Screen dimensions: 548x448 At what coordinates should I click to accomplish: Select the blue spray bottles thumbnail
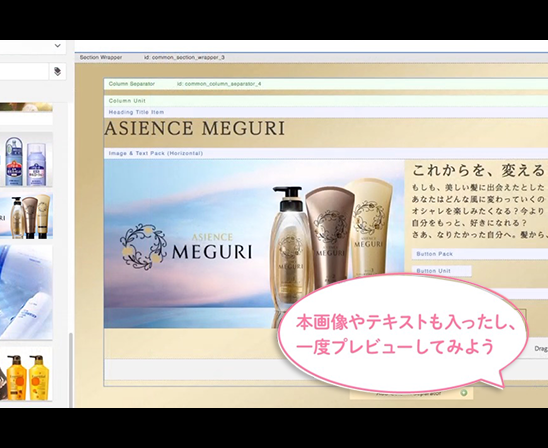coord(26,160)
